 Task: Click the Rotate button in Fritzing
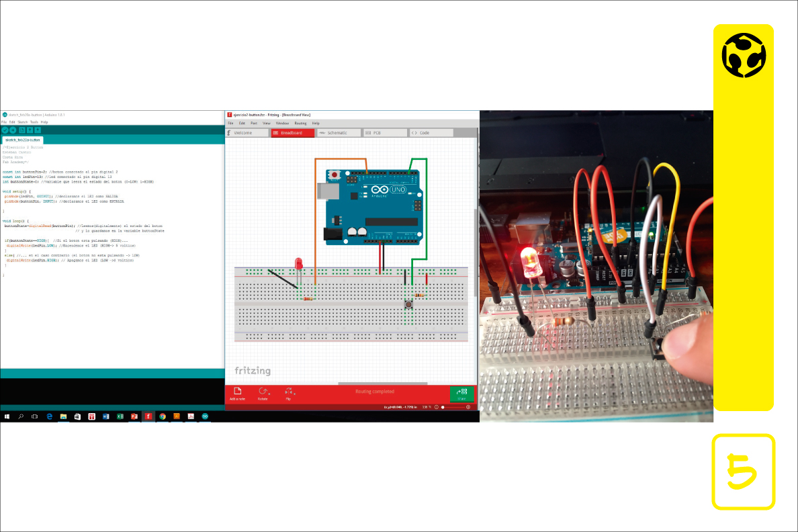tap(263, 394)
